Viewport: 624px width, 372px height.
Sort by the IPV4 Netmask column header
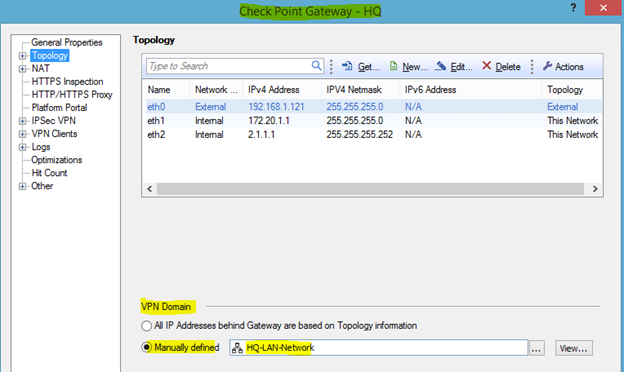[x=360, y=90]
